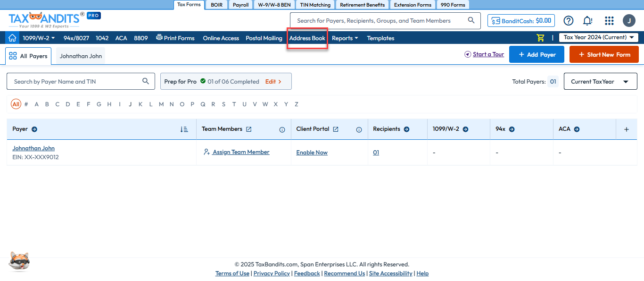Switch to the W-9/W-8 BEN tab

pos(274,5)
